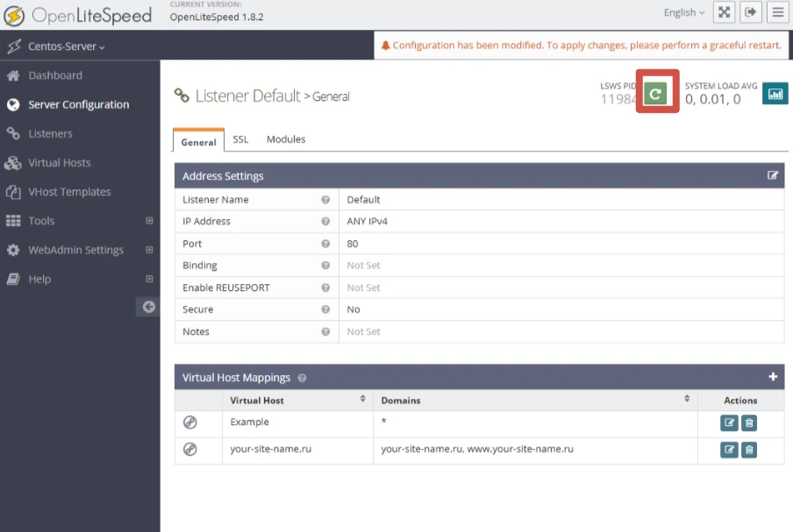The height and width of the screenshot is (532, 793).
Task: Edit Address Settings with pencil icon
Action: pos(772,175)
